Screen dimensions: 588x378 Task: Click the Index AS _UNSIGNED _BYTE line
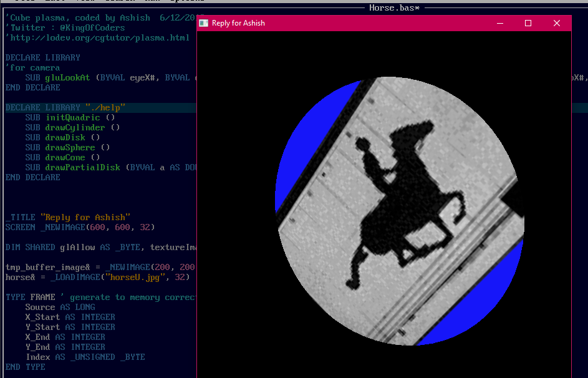tap(85, 357)
